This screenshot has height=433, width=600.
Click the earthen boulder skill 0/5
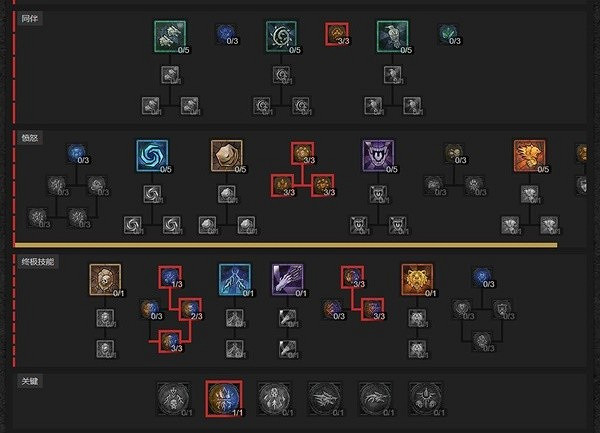point(227,155)
